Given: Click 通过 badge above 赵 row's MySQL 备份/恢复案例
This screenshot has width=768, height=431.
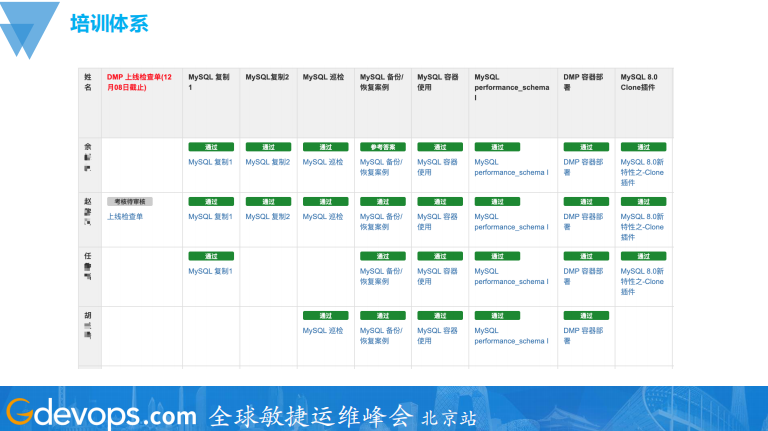Looking at the screenshot, I should click(383, 201).
